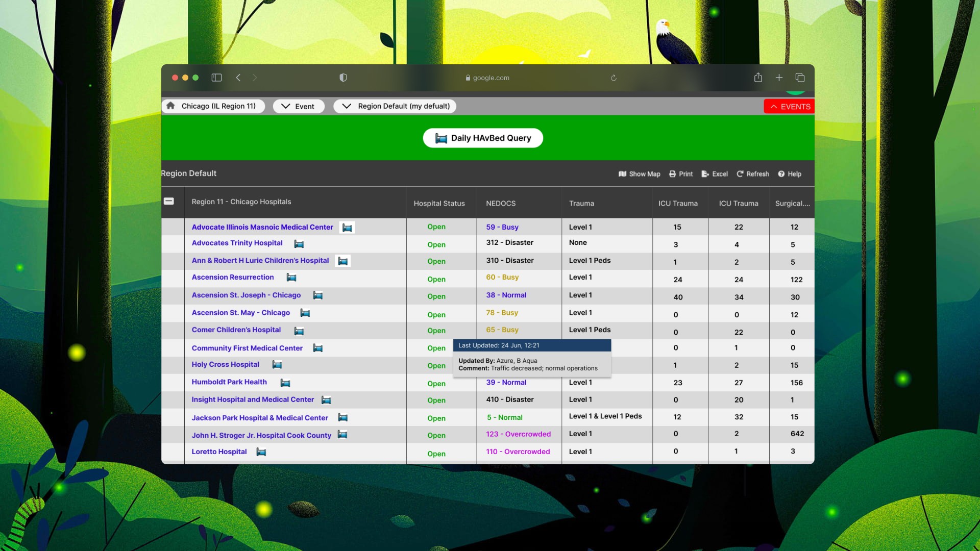Open Ann & Robert H Lurie Children's link

[x=260, y=260]
